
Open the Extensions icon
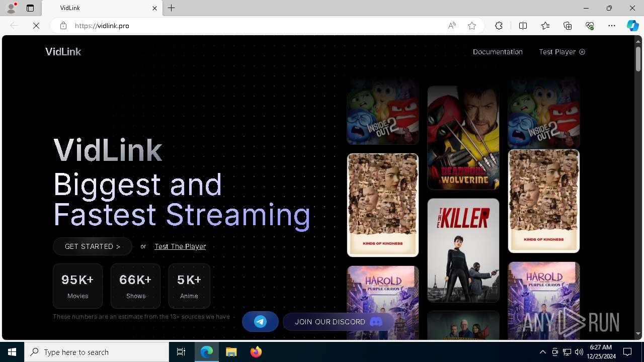click(x=499, y=26)
